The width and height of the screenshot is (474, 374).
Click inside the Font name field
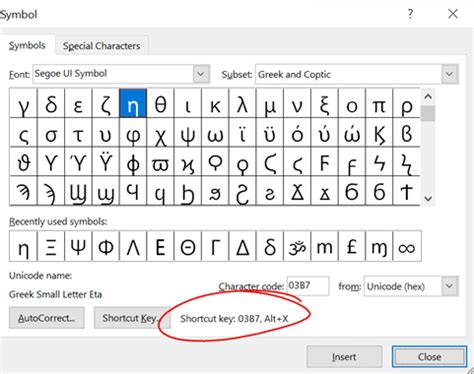tap(113, 74)
